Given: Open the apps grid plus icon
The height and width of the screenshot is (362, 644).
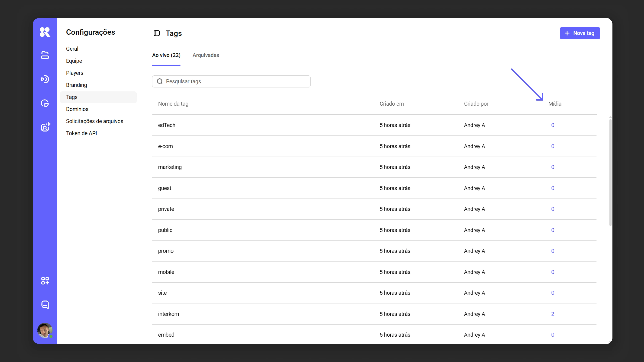Looking at the screenshot, I should coord(45,281).
